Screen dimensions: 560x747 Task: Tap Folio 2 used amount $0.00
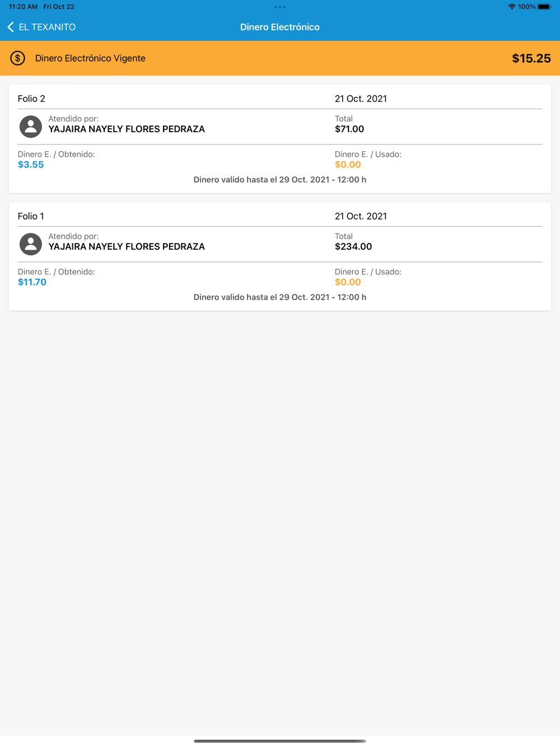point(348,165)
